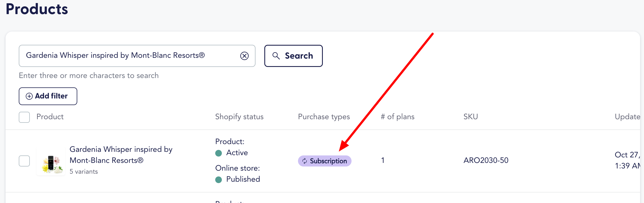Click the recurring icon in Subscription badge
Viewport: 644px width, 203px height.
pos(305,161)
